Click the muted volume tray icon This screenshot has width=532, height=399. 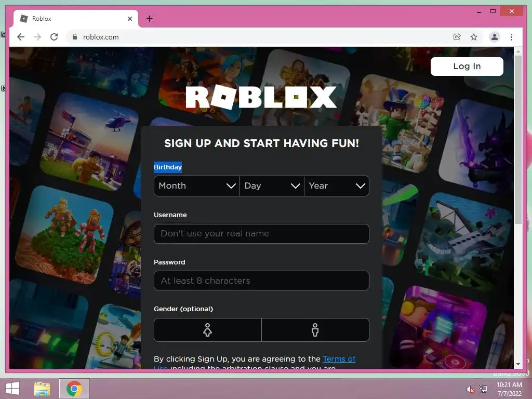click(471, 389)
